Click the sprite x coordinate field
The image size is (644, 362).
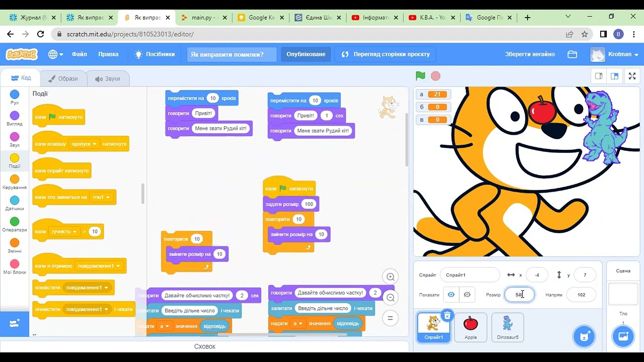coord(537,275)
